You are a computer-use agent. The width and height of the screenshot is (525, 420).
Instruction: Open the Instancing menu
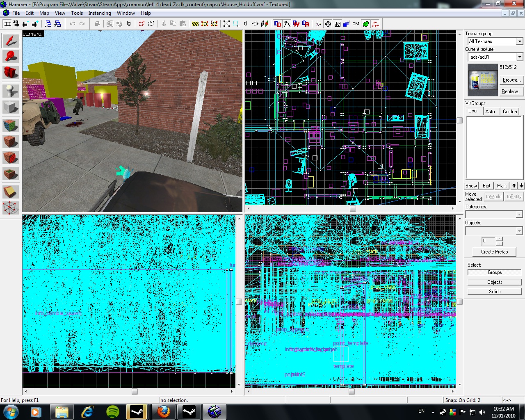tap(100, 13)
